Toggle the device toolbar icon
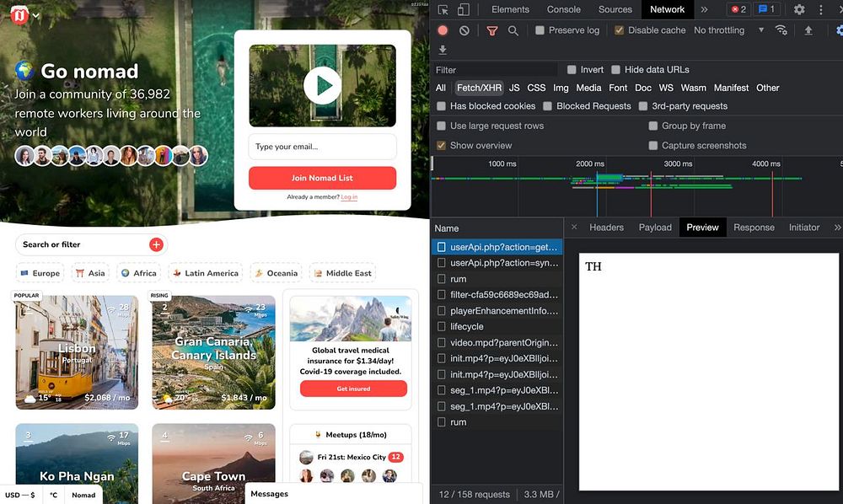843x504 pixels. pos(464,9)
